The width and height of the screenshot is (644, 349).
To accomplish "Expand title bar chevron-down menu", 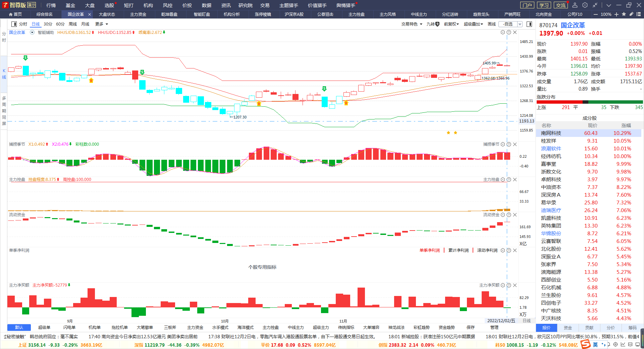I will pyautogui.click(x=608, y=5).
